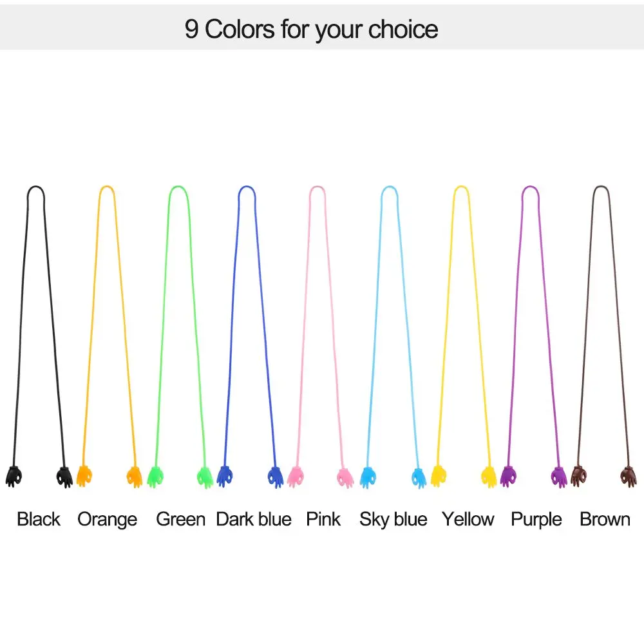Image resolution: width=644 pixels, height=644 pixels.
Task: Click the top loop of the purple strap
Action: point(529,187)
